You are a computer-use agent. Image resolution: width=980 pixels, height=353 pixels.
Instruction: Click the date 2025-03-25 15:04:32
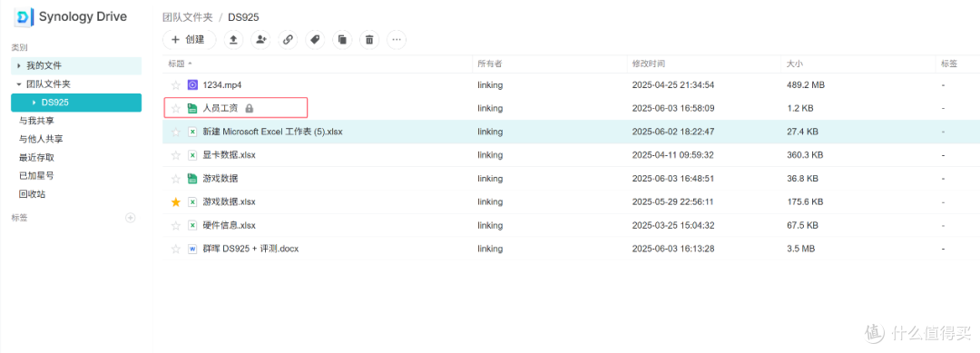(673, 226)
